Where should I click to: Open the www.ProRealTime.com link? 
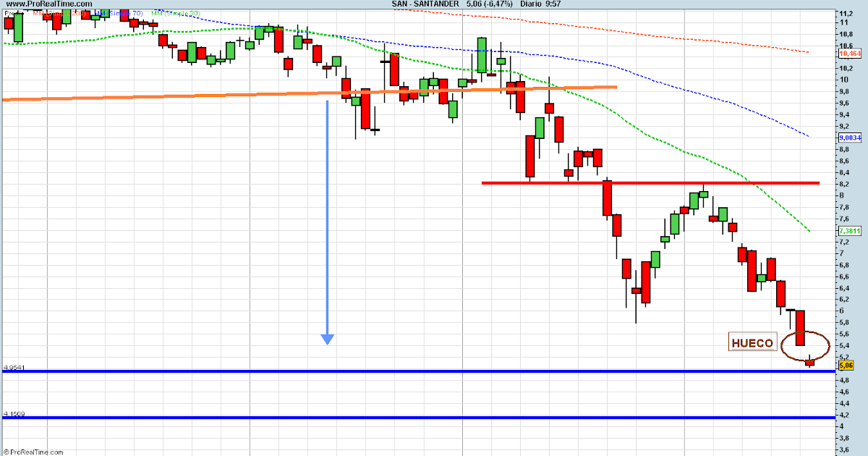click(x=49, y=4)
